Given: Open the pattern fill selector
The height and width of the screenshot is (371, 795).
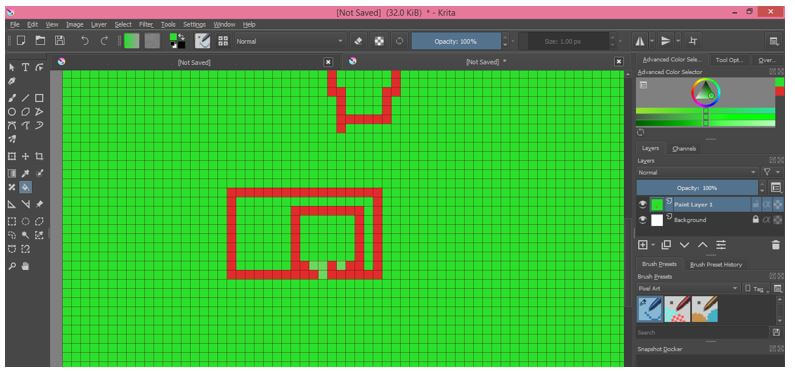Looking at the screenshot, I should click(152, 41).
